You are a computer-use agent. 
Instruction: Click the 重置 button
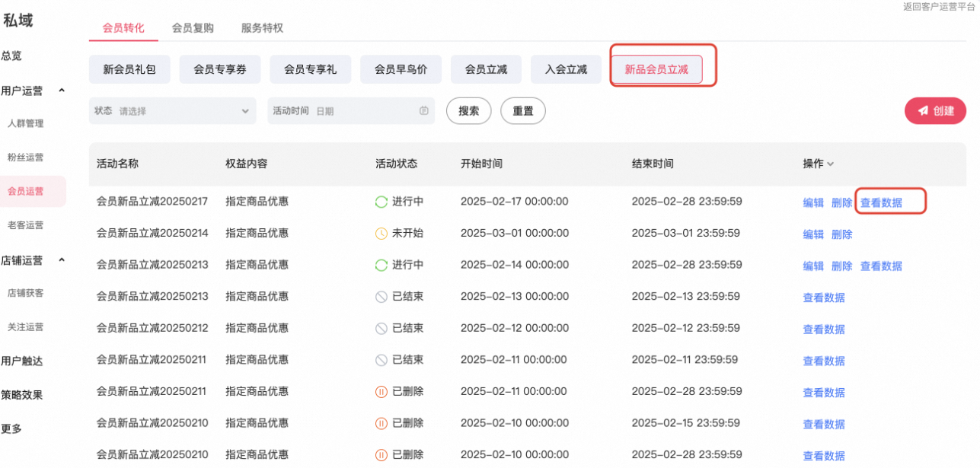(523, 111)
